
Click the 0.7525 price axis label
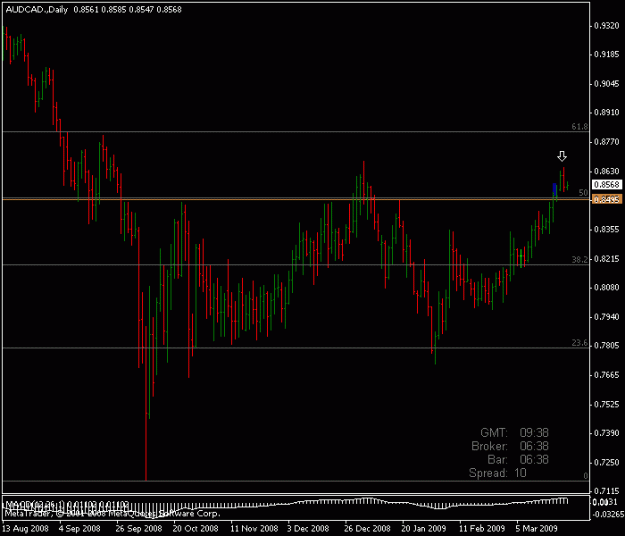coord(607,404)
